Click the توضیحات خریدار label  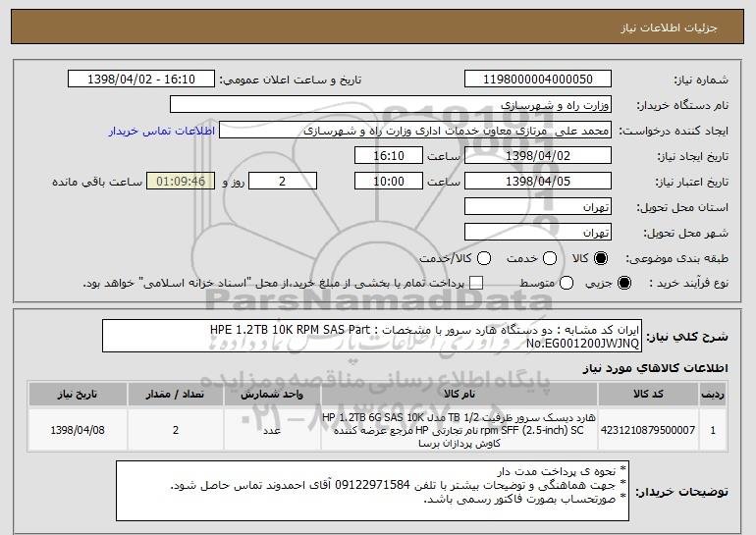point(681,492)
